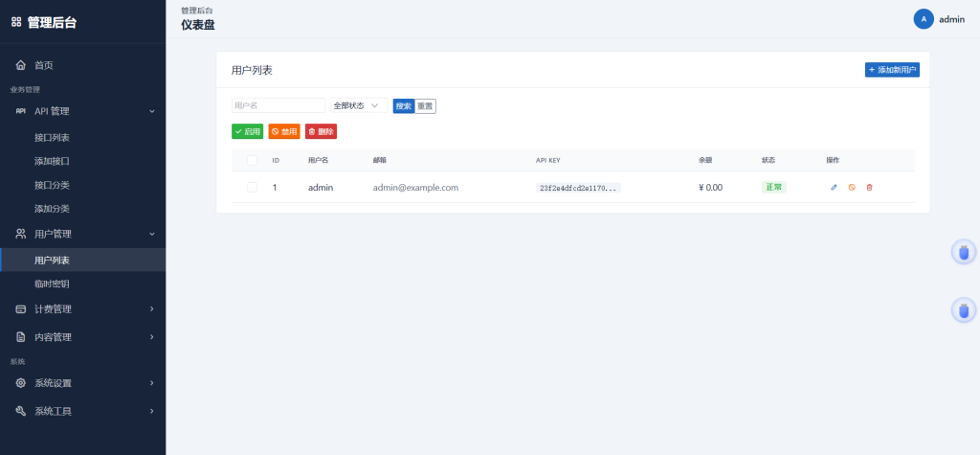
Task: Go to 接口列表 menu item
Action: (x=52, y=138)
